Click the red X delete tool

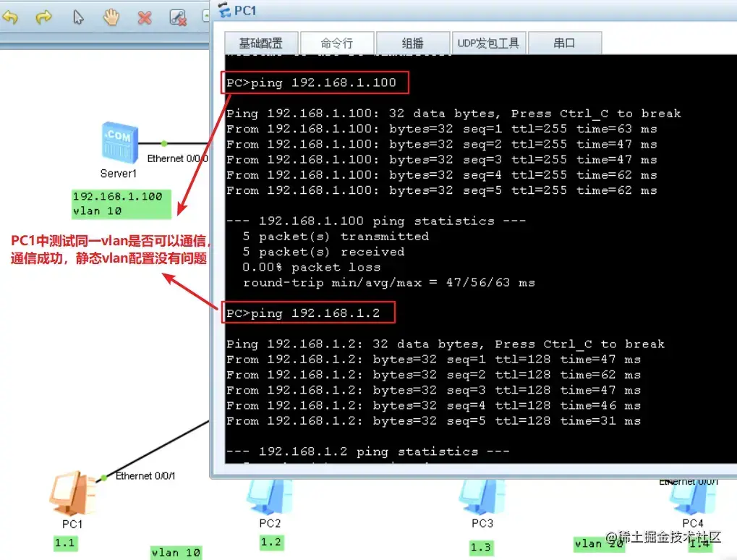coord(145,18)
